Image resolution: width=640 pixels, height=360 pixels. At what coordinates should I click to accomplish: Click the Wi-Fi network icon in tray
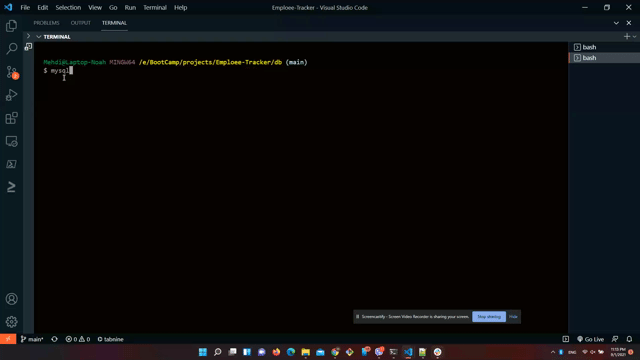click(x=584, y=352)
